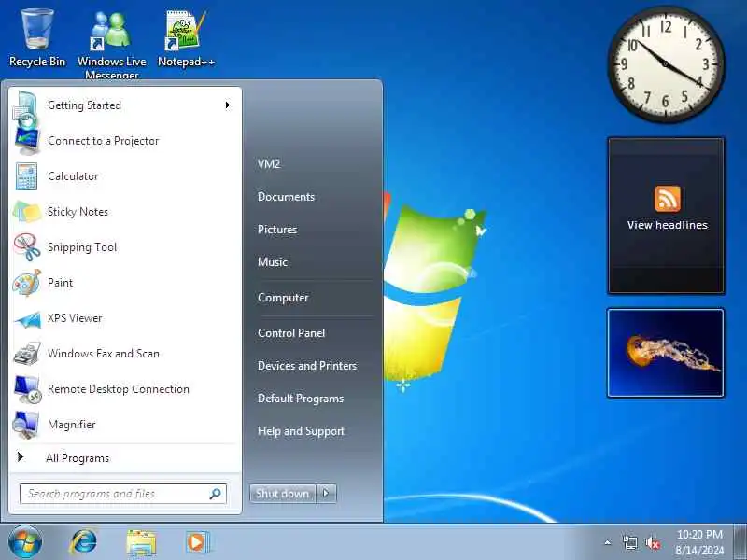Click the Search programs and files box
This screenshot has height=560, width=747.
123,494
